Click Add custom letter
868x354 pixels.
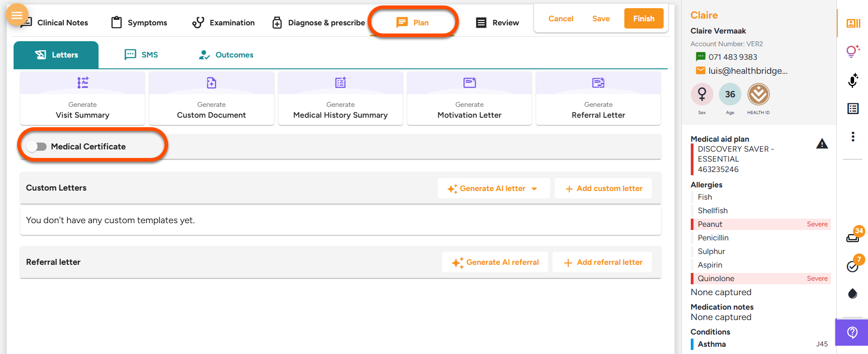pos(604,188)
